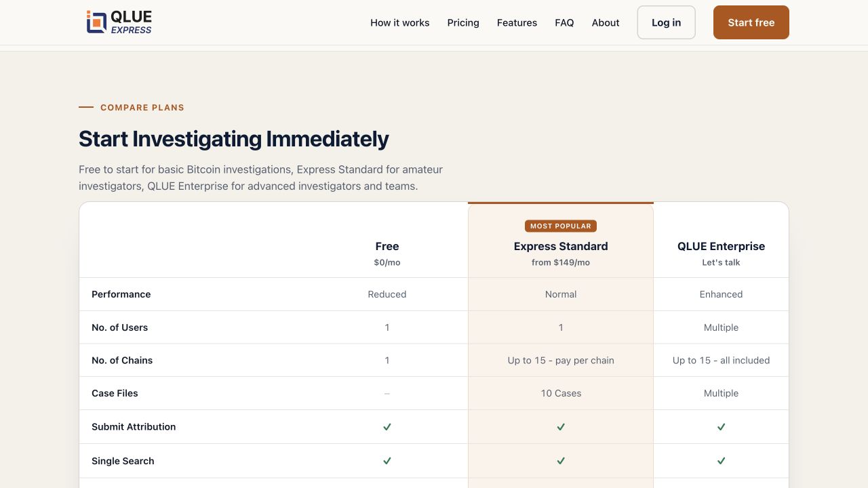Click the Single Search row label

123,461
